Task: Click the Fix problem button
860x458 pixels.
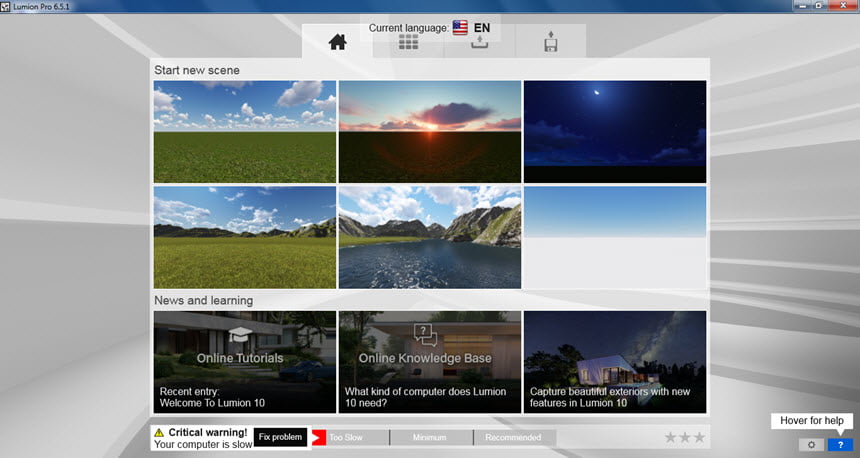Action: tap(280, 437)
